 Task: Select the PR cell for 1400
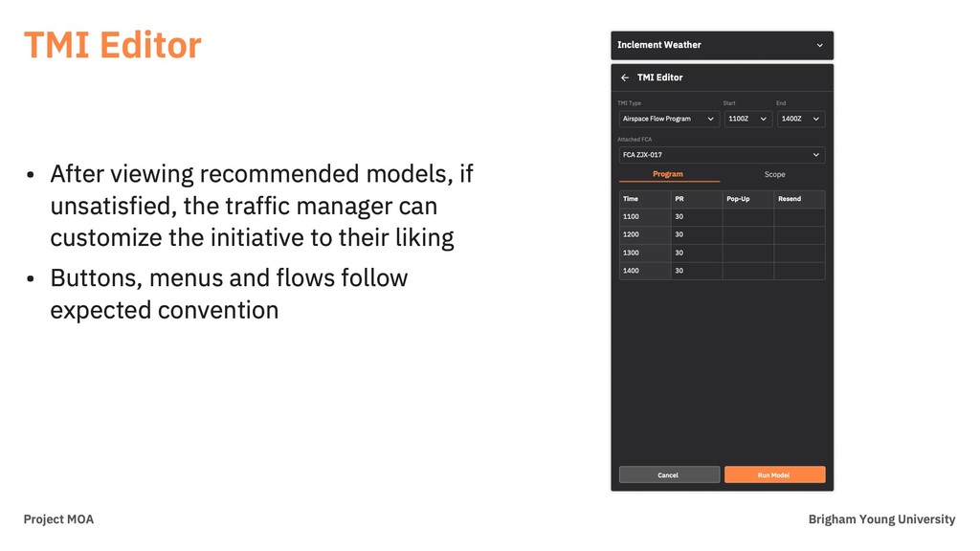(x=697, y=271)
